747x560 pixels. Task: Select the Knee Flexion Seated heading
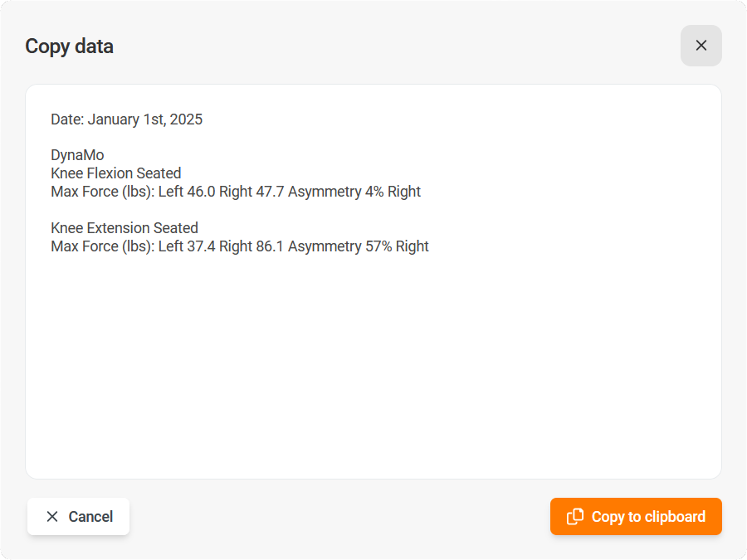115,173
